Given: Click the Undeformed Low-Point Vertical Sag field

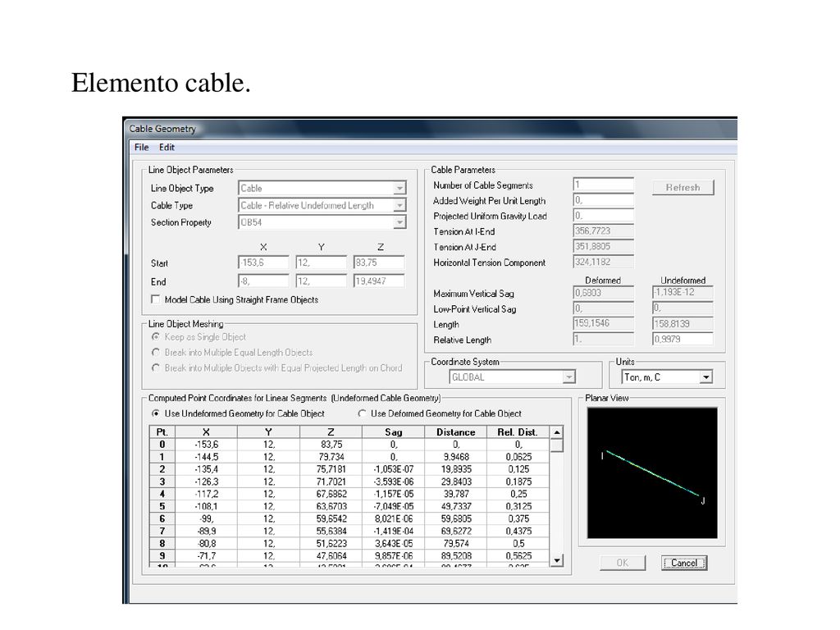Looking at the screenshot, I should 682,308.
